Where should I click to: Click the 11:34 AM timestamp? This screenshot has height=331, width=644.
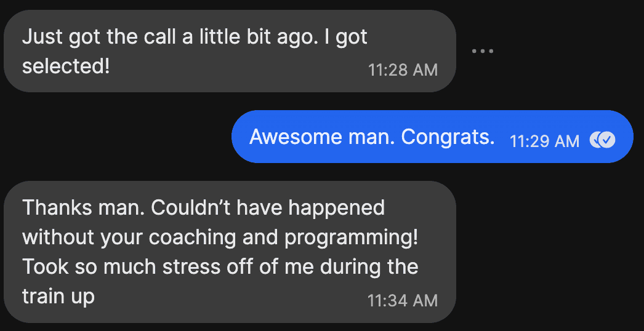402,300
